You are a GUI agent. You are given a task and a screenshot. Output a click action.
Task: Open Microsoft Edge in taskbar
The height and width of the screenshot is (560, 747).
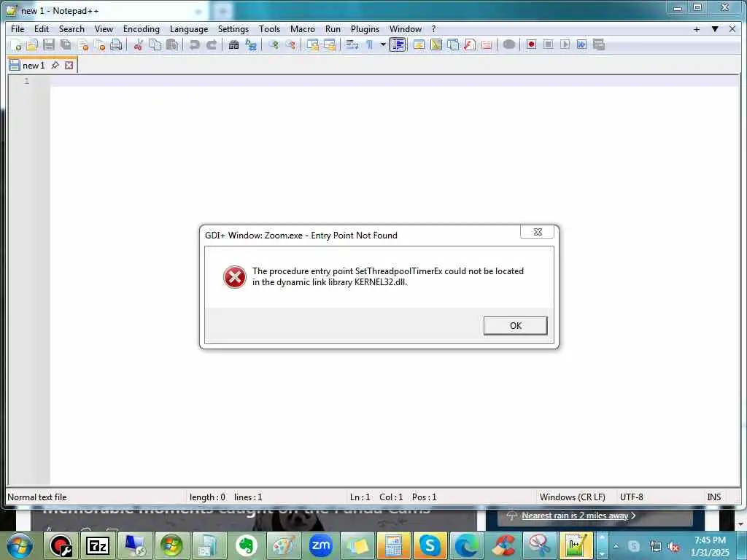(x=467, y=545)
